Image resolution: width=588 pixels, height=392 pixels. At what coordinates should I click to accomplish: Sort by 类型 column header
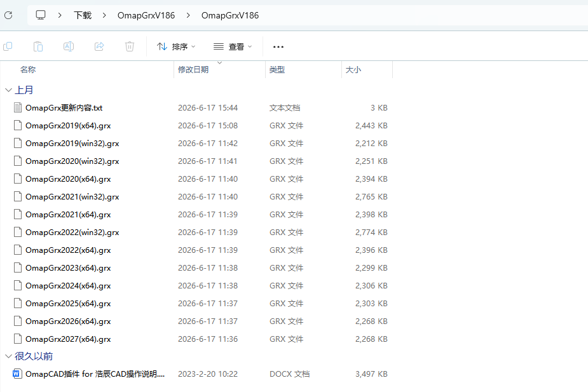pyautogui.click(x=277, y=70)
